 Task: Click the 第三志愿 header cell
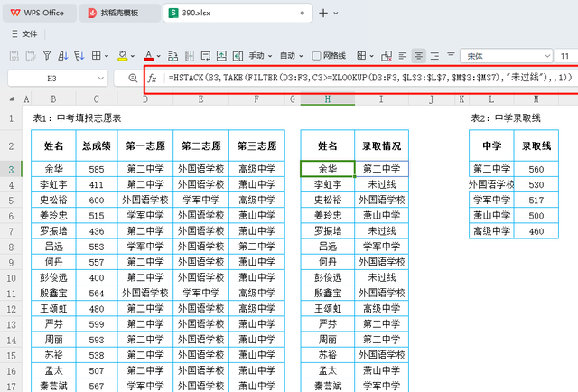click(256, 145)
